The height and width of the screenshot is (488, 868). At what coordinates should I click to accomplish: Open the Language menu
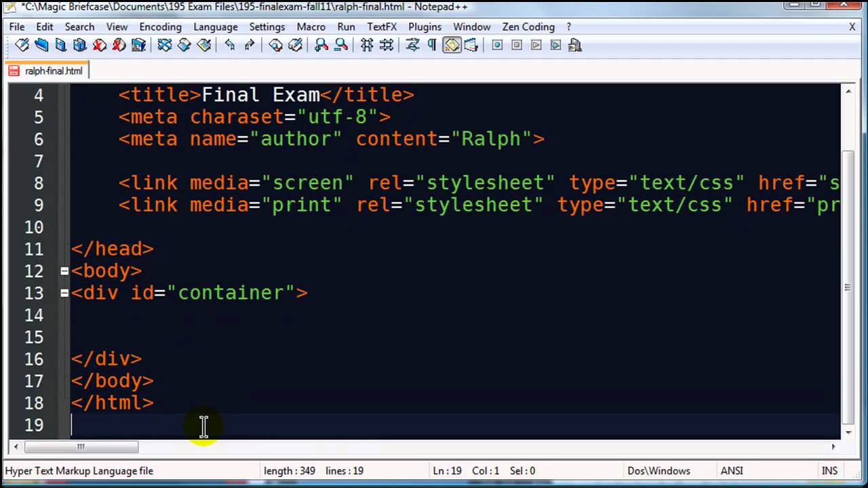tap(216, 27)
